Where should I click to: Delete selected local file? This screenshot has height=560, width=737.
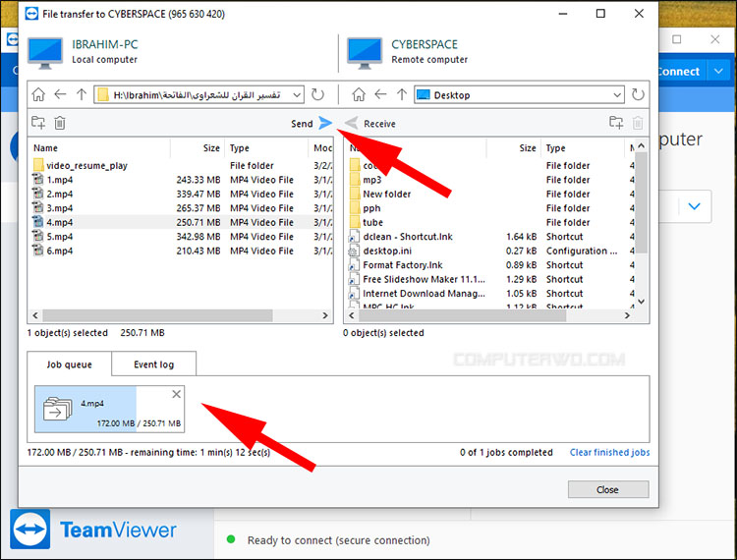click(60, 123)
